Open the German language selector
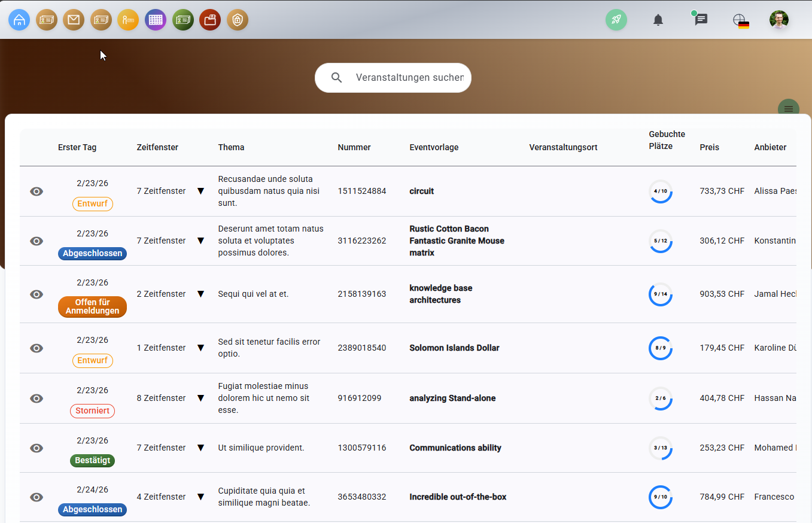The height and width of the screenshot is (523, 812). (x=741, y=20)
